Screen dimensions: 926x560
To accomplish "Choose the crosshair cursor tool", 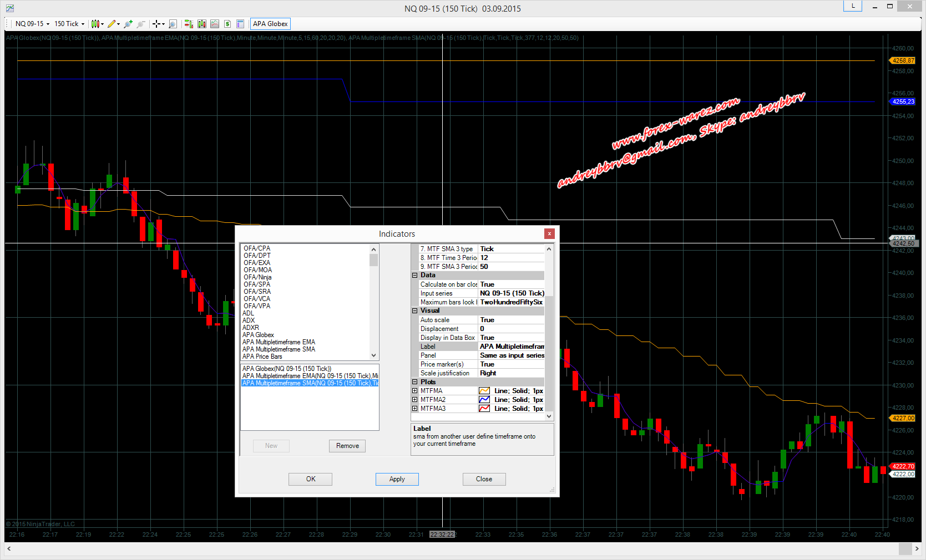I will (x=156, y=24).
